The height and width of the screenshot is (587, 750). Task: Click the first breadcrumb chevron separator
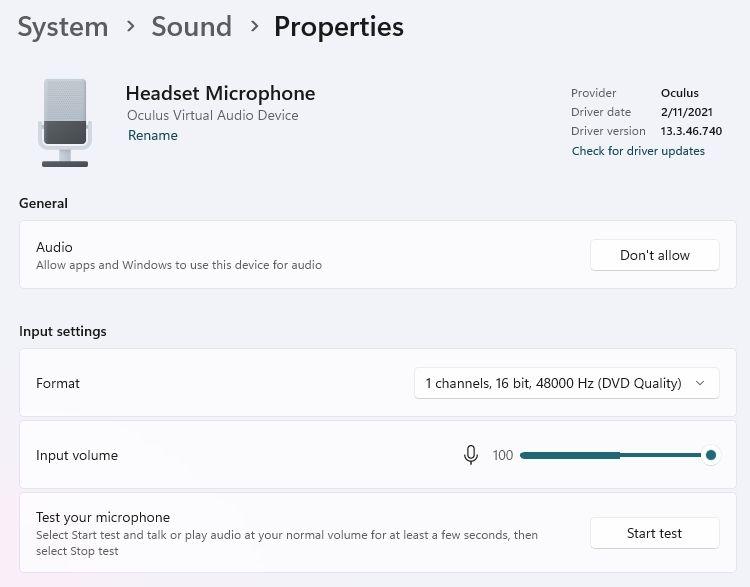pos(130,27)
